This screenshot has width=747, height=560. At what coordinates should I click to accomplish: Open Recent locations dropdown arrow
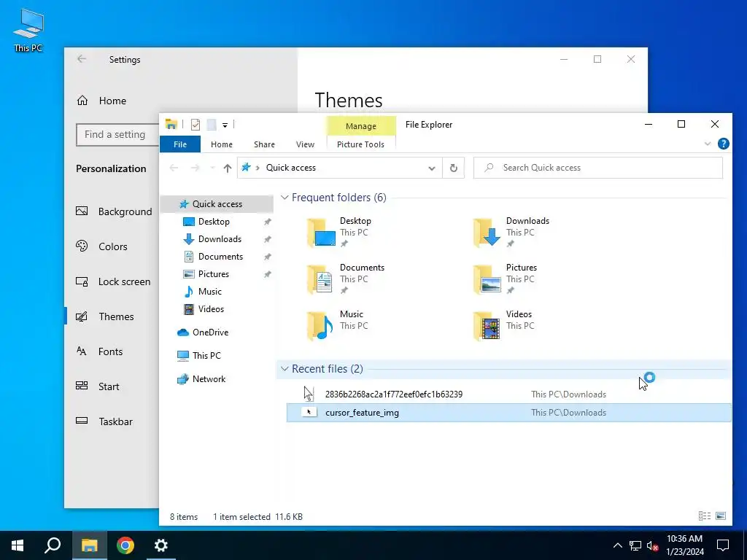[x=212, y=168]
